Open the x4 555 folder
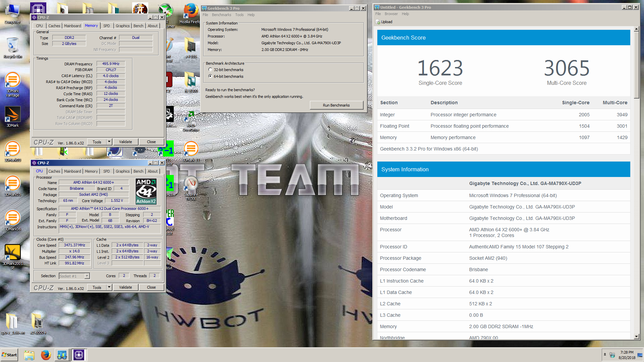 (191, 48)
